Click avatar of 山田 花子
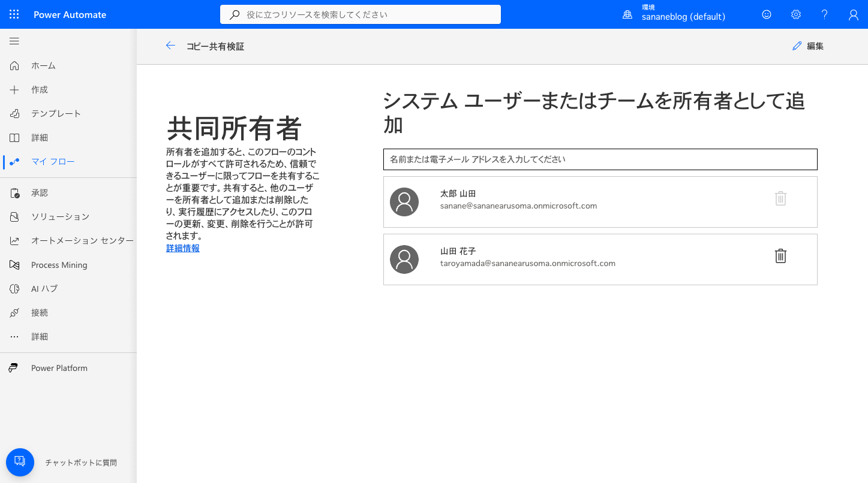This screenshot has width=868, height=483. pyautogui.click(x=404, y=259)
